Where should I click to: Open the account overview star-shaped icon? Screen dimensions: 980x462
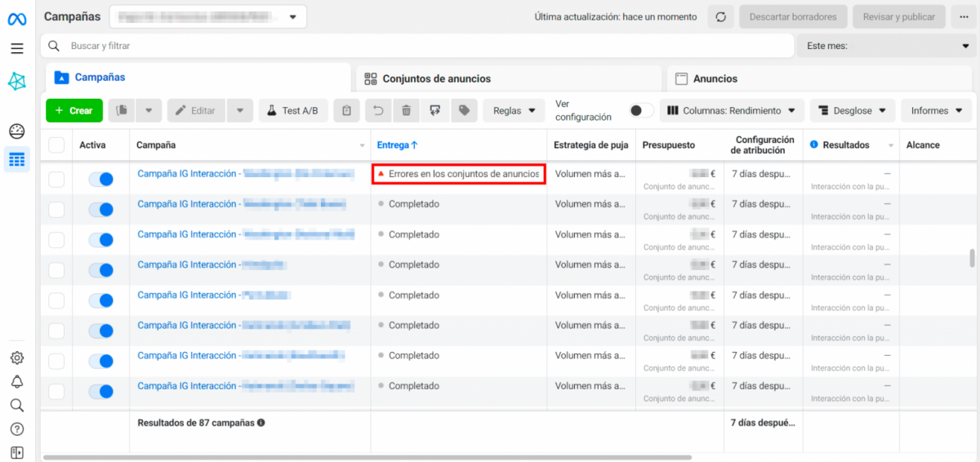click(x=17, y=82)
